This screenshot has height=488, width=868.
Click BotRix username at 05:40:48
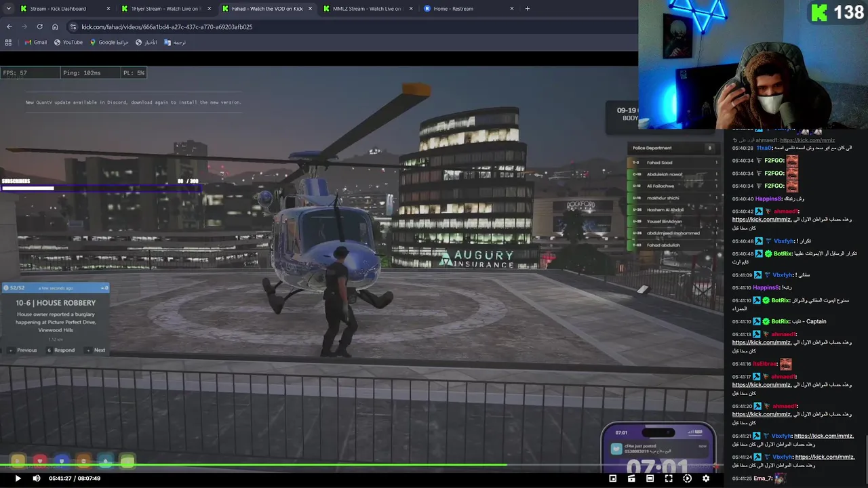783,253
